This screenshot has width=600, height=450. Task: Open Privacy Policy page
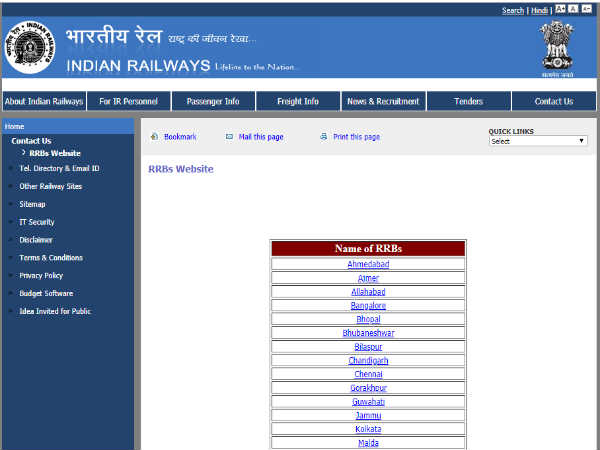pos(41,276)
